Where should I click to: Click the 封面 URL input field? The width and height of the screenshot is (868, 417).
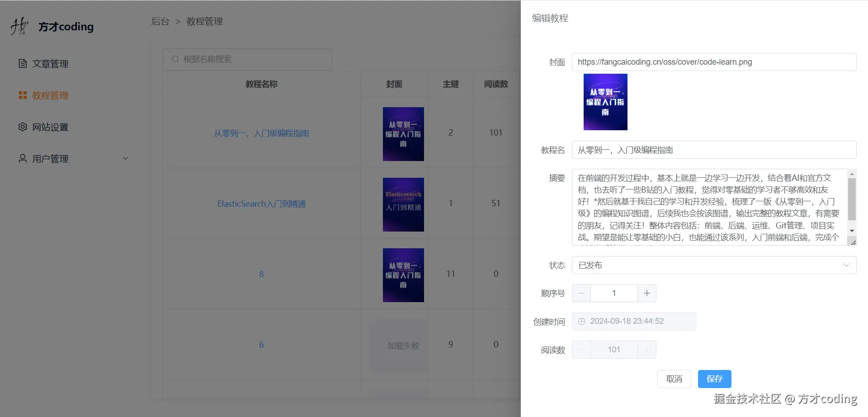714,62
